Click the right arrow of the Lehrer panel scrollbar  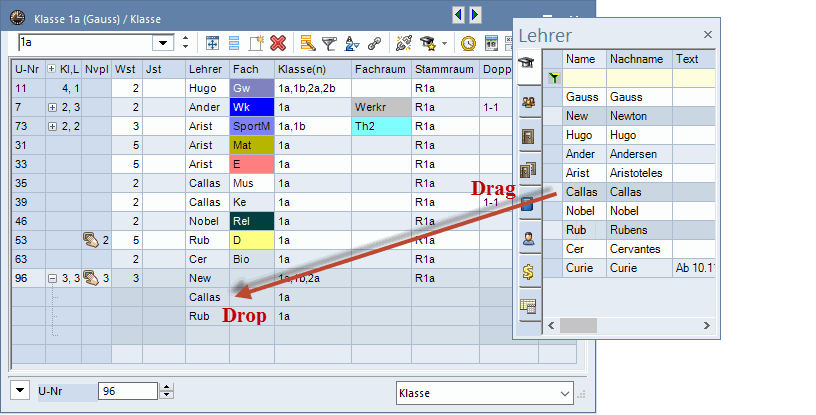click(707, 325)
